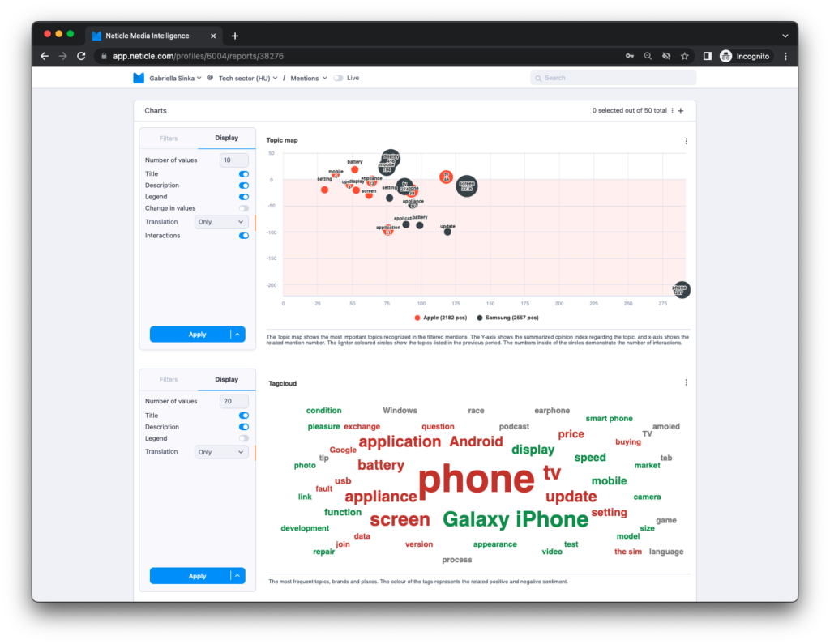Click the Neticle logo icon in header

click(x=139, y=78)
